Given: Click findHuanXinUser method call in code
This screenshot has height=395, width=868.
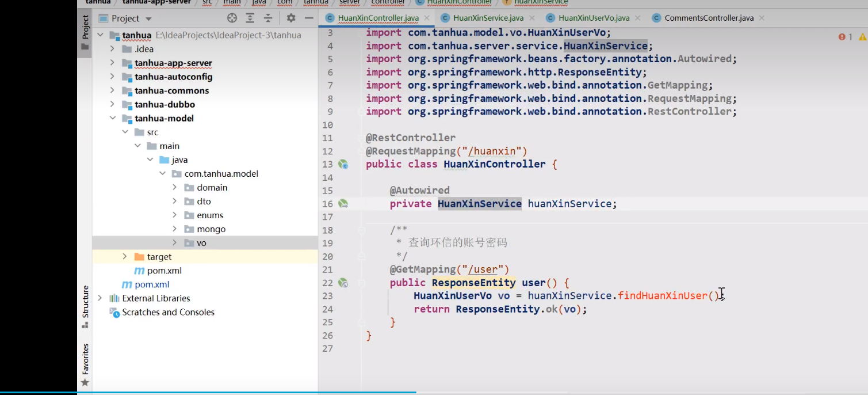Looking at the screenshot, I should (663, 296).
